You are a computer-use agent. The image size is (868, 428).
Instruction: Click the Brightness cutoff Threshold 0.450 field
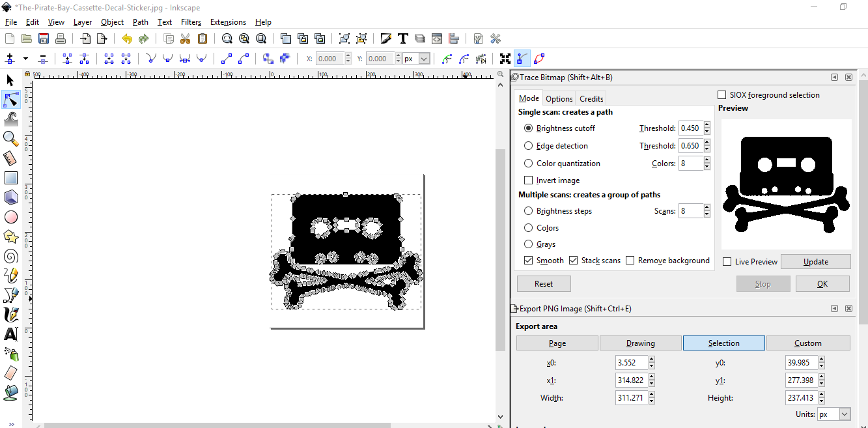pos(690,128)
